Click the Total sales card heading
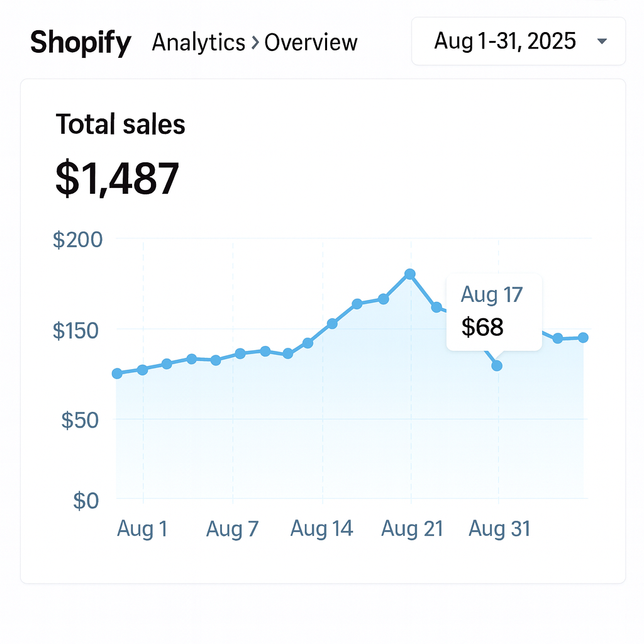The image size is (644, 644). tap(120, 124)
